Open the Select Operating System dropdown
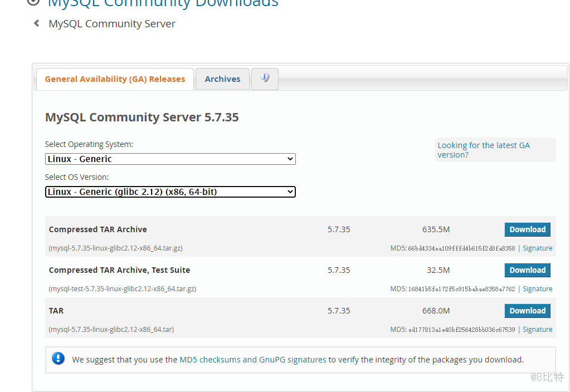This screenshot has width=570, height=392. point(170,159)
